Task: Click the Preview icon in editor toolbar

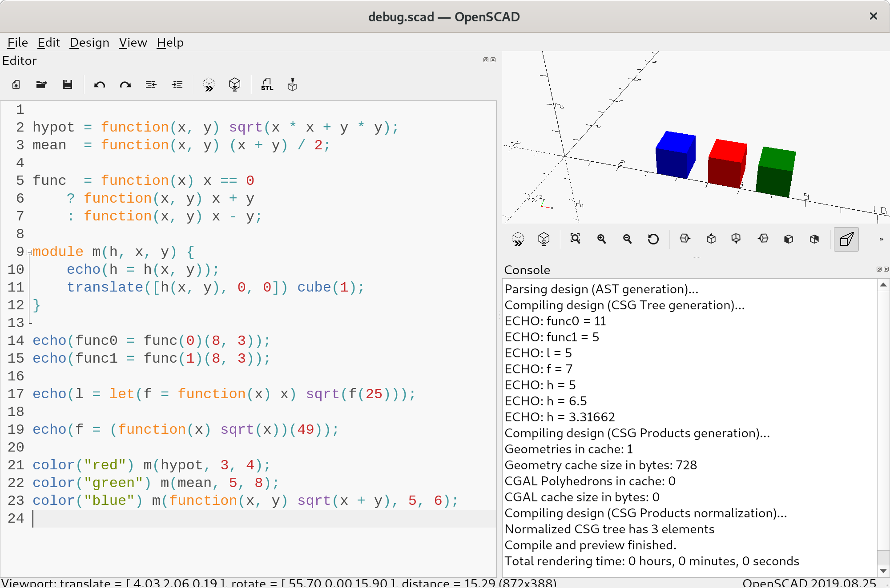Action: point(209,84)
